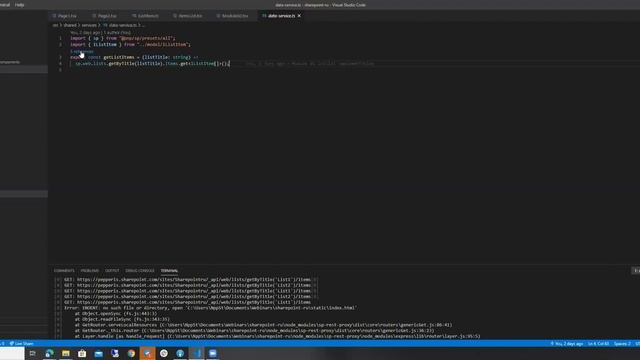This screenshot has width=640, height=360.
Task: Open Microsoft Store from the taskbar
Action: tap(82, 353)
